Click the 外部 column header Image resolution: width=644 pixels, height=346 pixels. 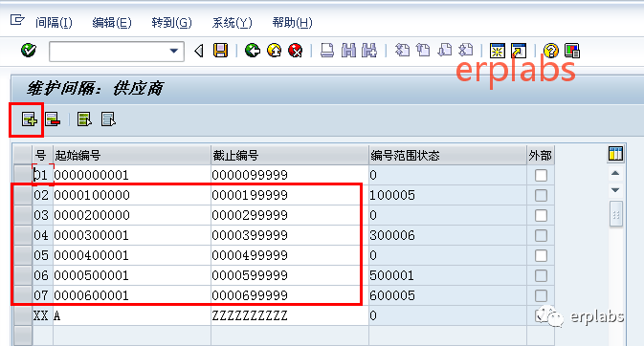pos(541,156)
